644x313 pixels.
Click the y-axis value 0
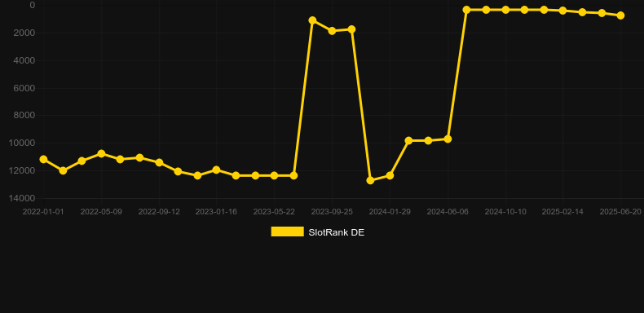tap(33, 5)
